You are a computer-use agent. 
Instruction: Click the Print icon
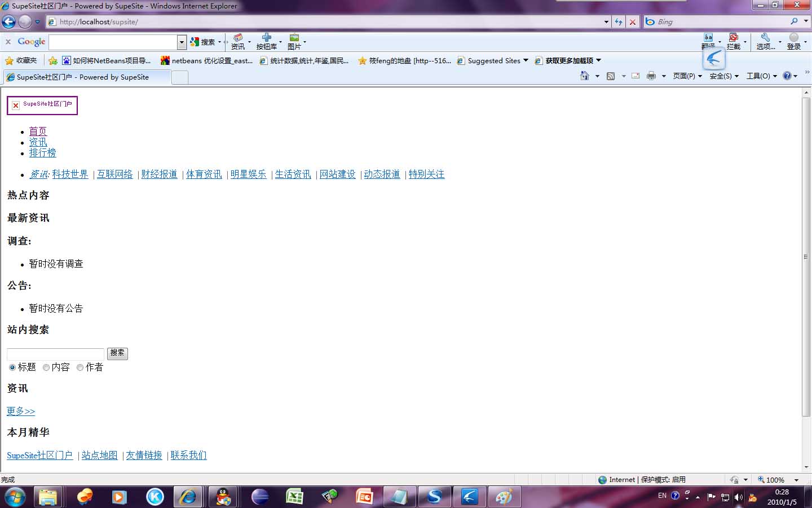click(x=651, y=76)
